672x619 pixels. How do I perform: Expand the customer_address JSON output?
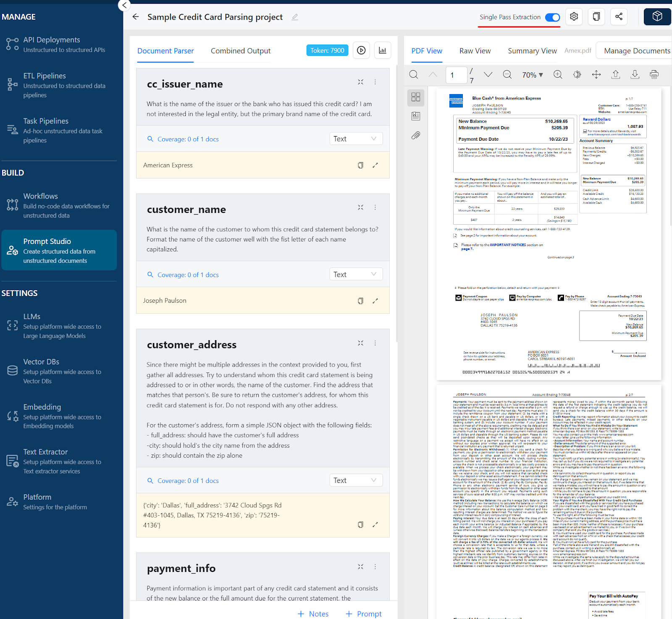(375, 525)
